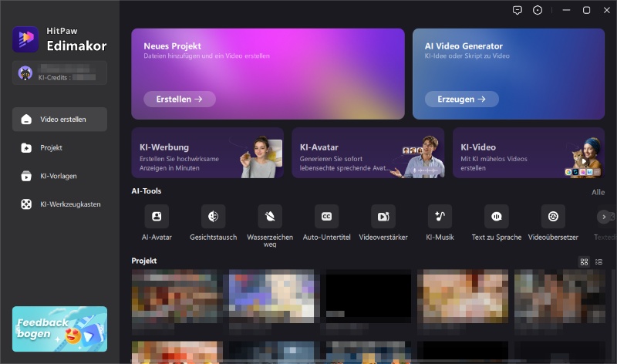Click the KI-Credits label

(x=54, y=78)
